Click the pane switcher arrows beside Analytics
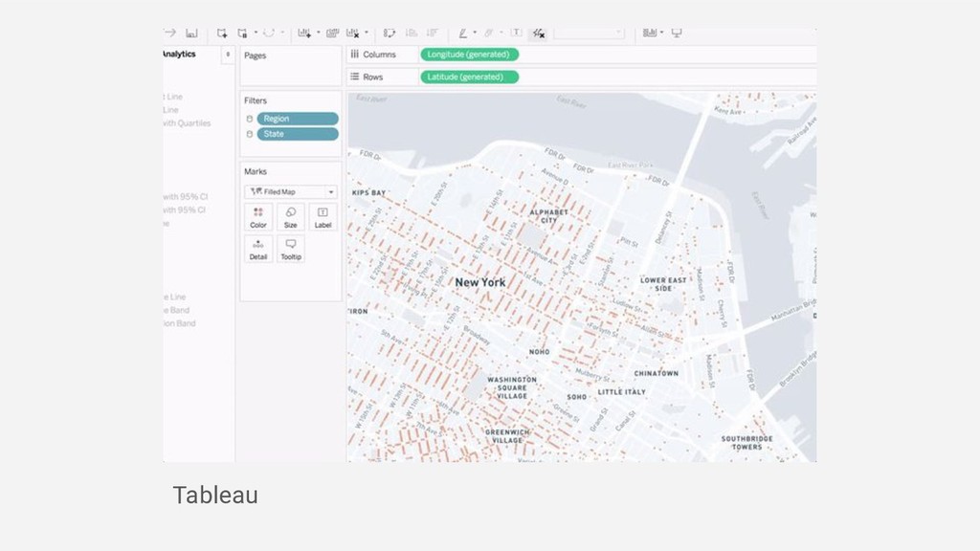980x551 pixels. 228,55
